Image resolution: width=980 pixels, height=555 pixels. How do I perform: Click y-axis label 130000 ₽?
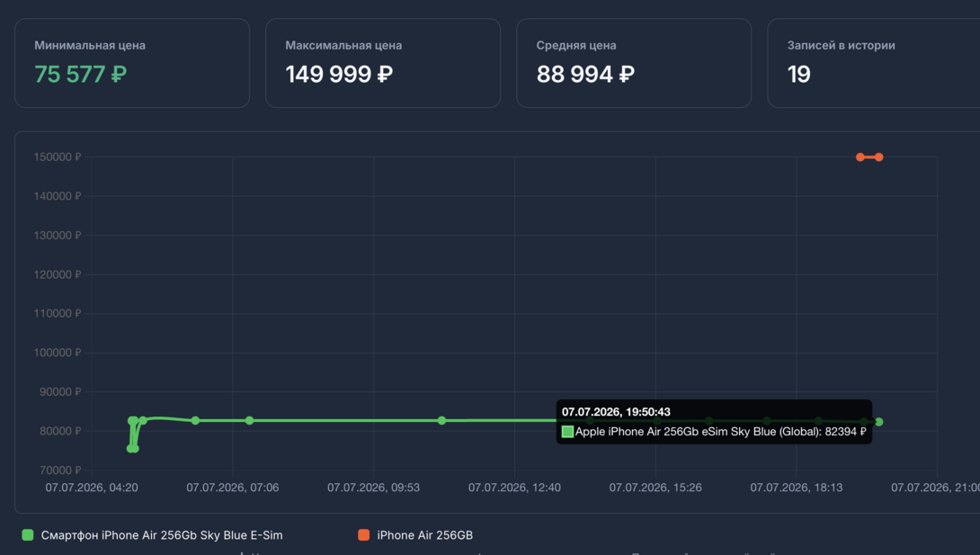click(58, 236)
